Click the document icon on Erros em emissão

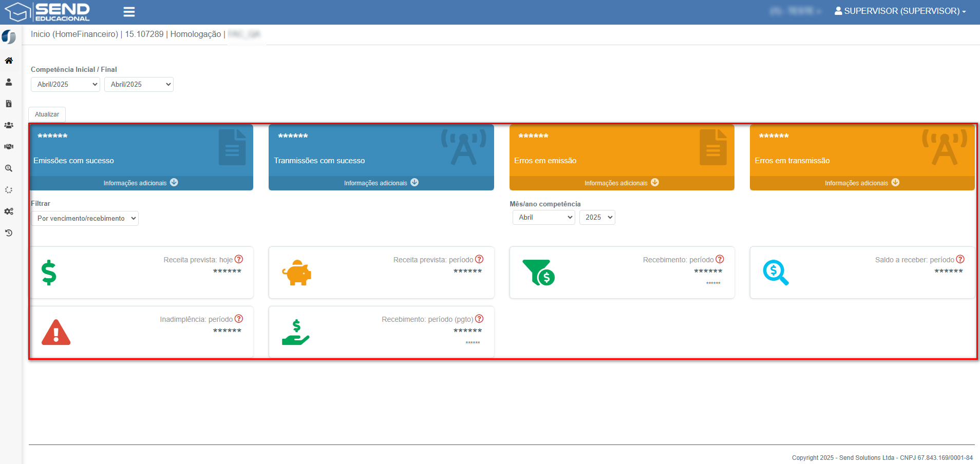pos(713,147)
